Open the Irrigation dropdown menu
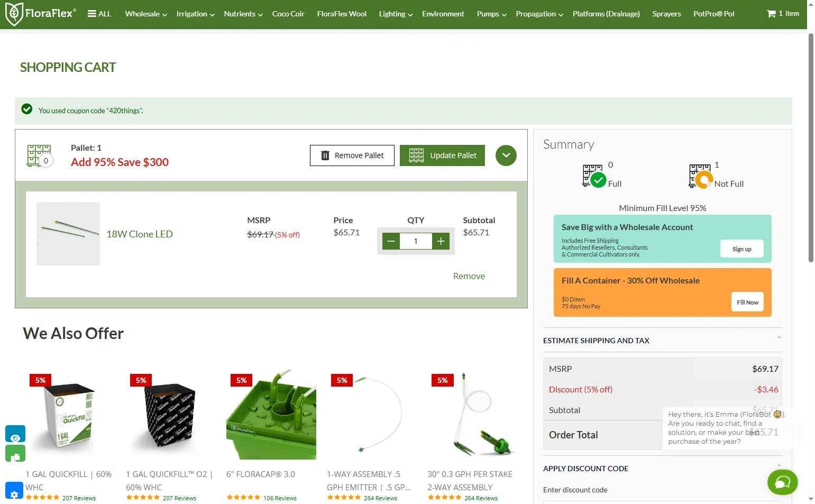This screenshot has height=504, width=815. tap(195, 14)
